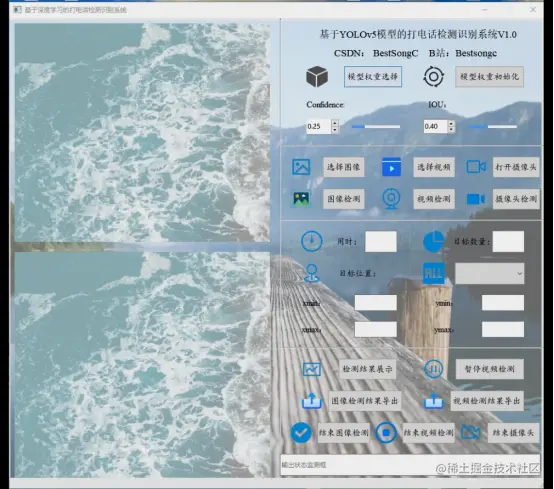554x489 pixels.
Task: Click the 用时 output field
Action: [381, 242]
